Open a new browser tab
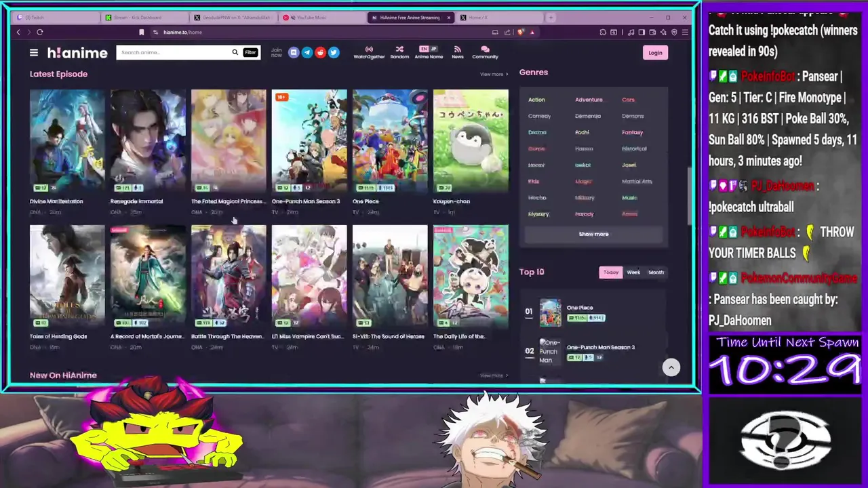This screenshot has width=868, height=488. pos(551,17)
